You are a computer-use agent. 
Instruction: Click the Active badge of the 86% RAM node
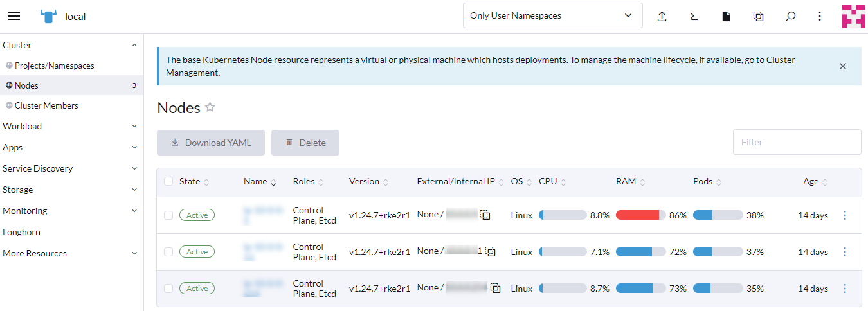tap(197, 215)
